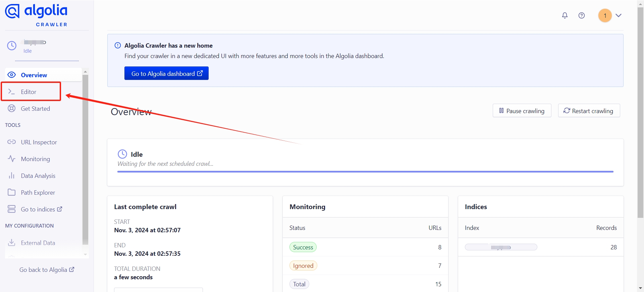The height and width of the screenshot is (292, 644).
Task: Click the External Data download icon
Action: pos(12,243)
